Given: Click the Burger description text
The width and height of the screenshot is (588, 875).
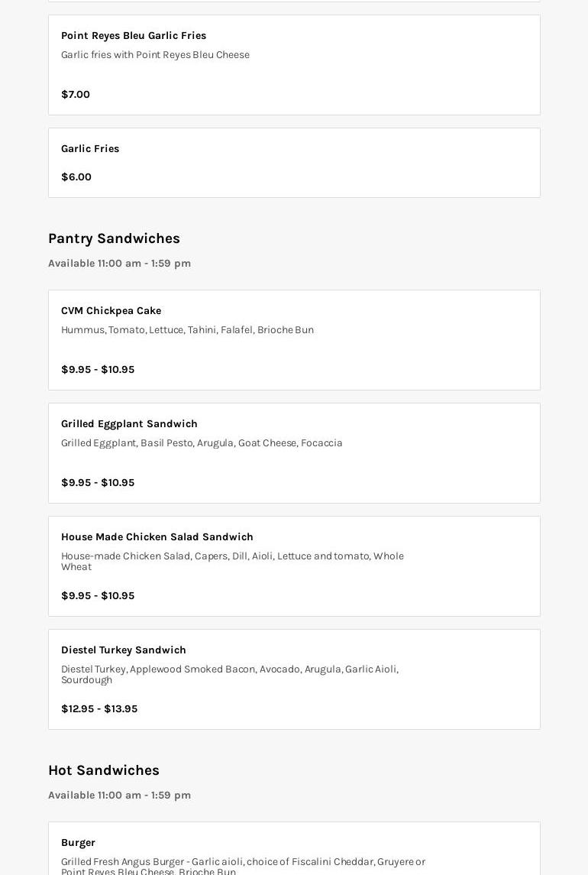Looking at the screenshot, I should click(x=243, y=866).
